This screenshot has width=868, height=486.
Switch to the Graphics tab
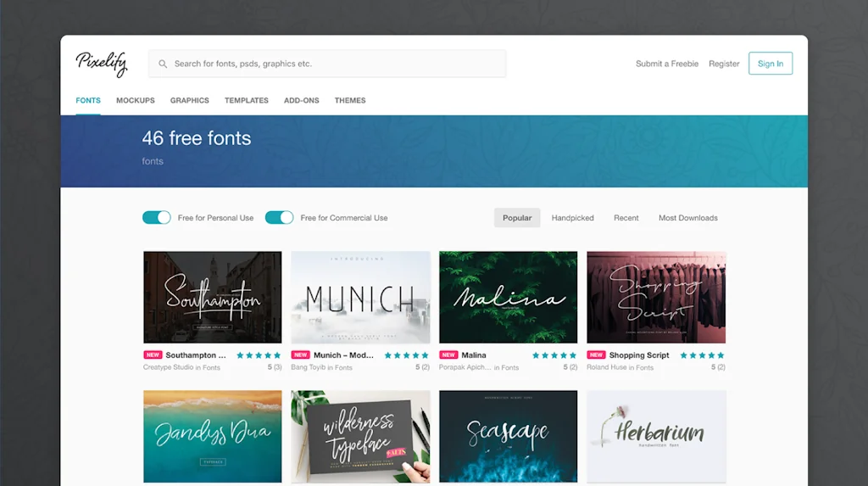click(x=189, y=100)
